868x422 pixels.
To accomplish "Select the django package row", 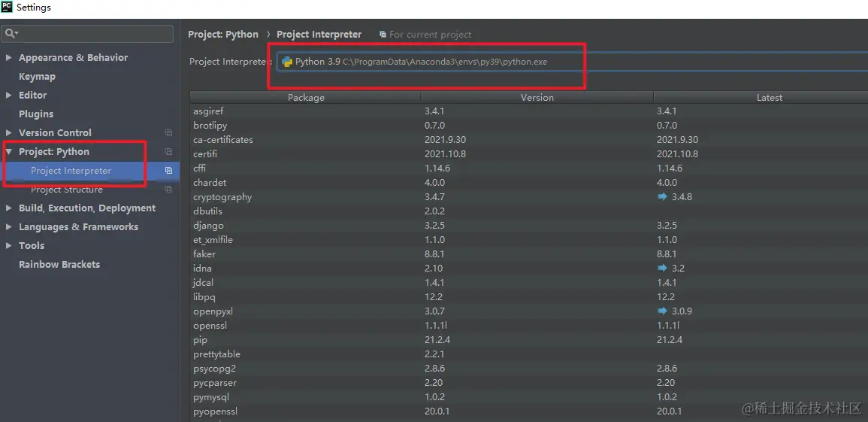I will 528,226.
